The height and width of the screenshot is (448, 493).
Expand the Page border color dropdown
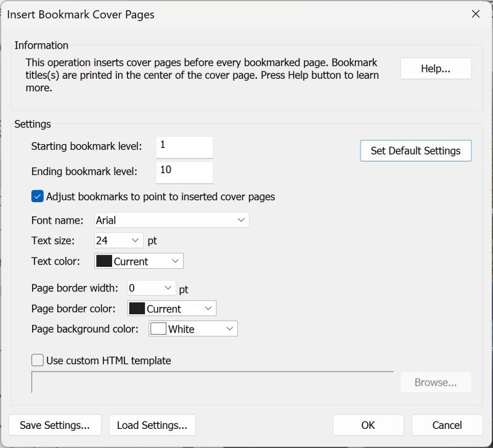pos(209,308)
